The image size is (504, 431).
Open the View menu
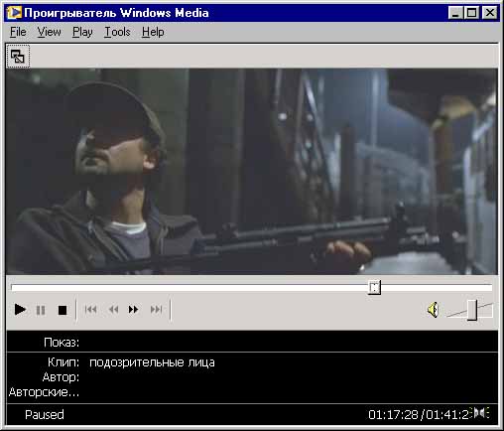coord(49,32)
